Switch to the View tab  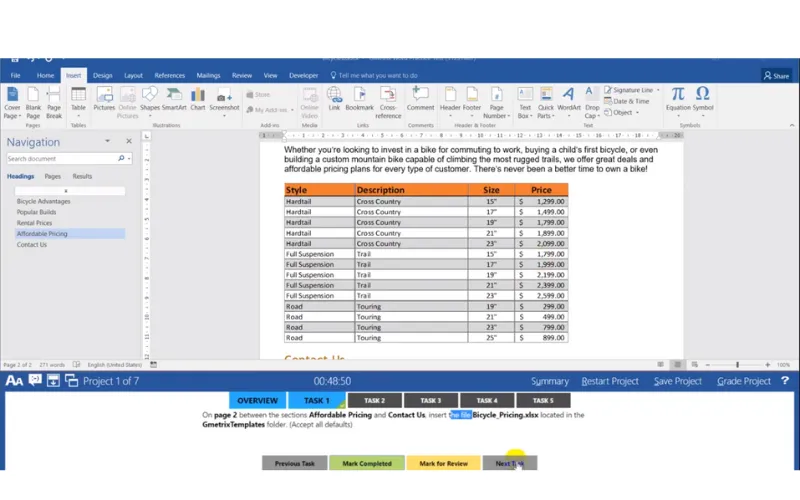point(270,76)
